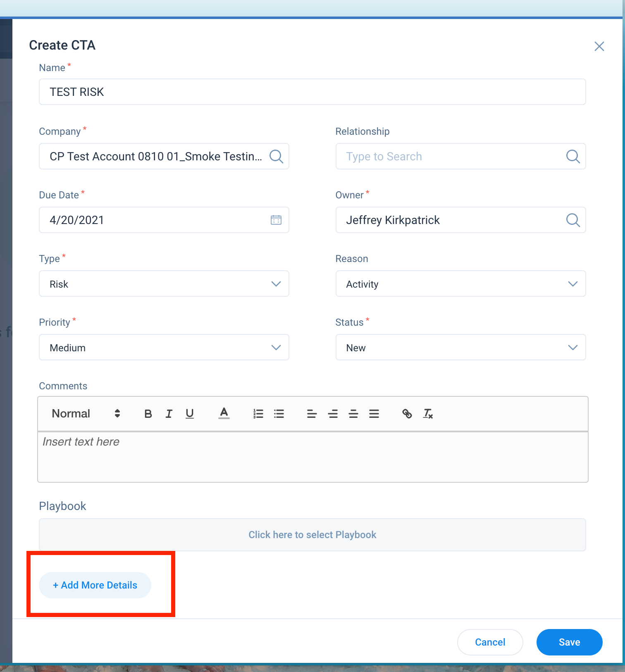Toggle underline formatting in Comments

(190, 414)
